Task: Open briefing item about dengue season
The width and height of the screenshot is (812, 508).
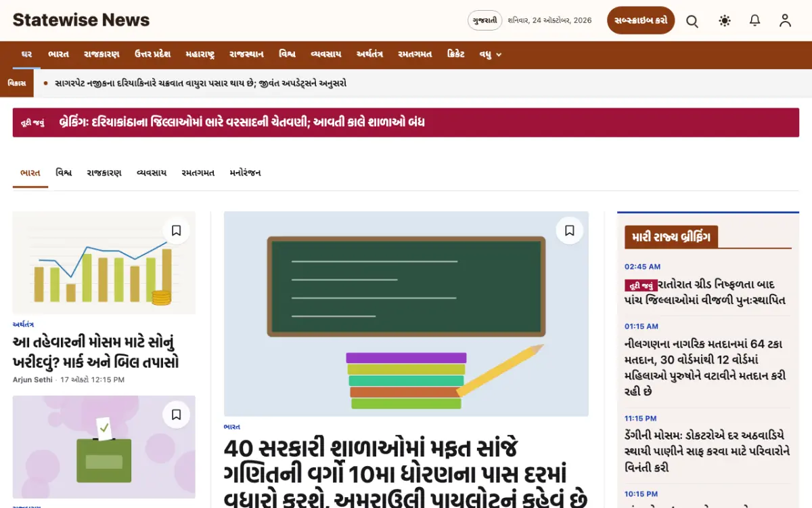Action: [x=707, y=452]
